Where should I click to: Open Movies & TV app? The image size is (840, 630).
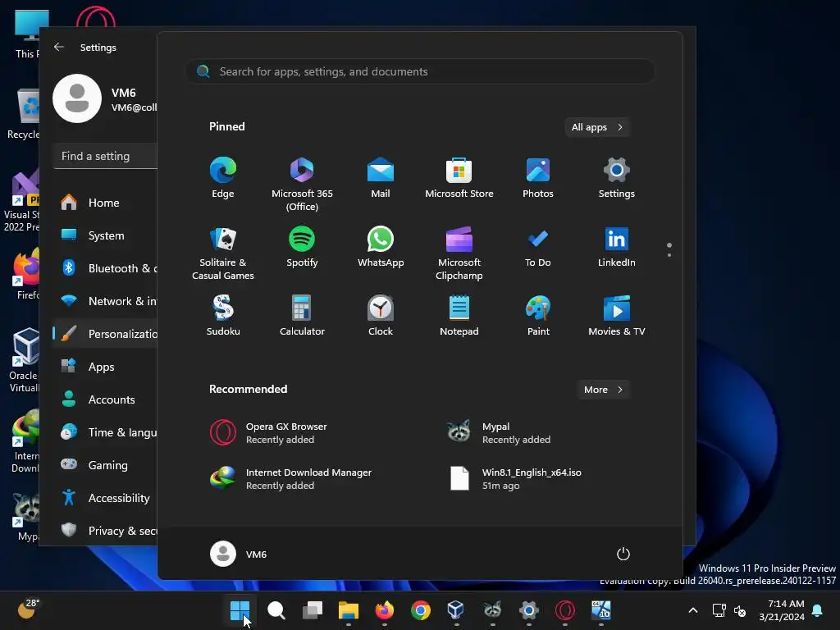(617, 316)
